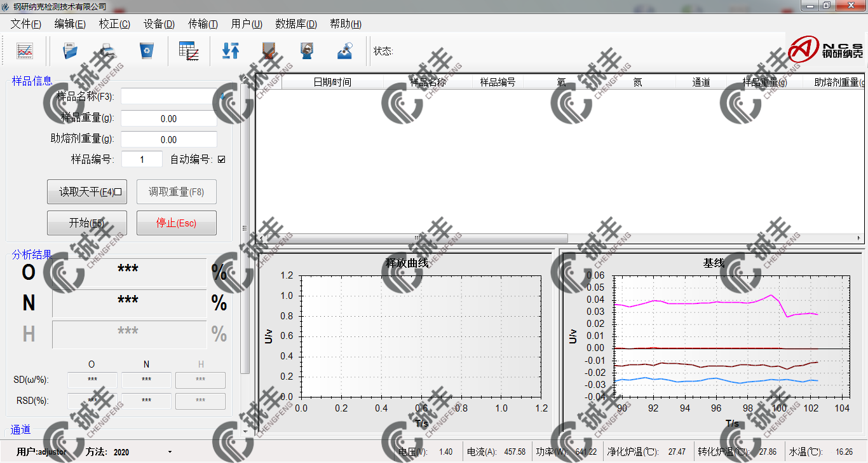
Task: Click the 水温 16.26 status reading
Action: [x=821, y=452]
